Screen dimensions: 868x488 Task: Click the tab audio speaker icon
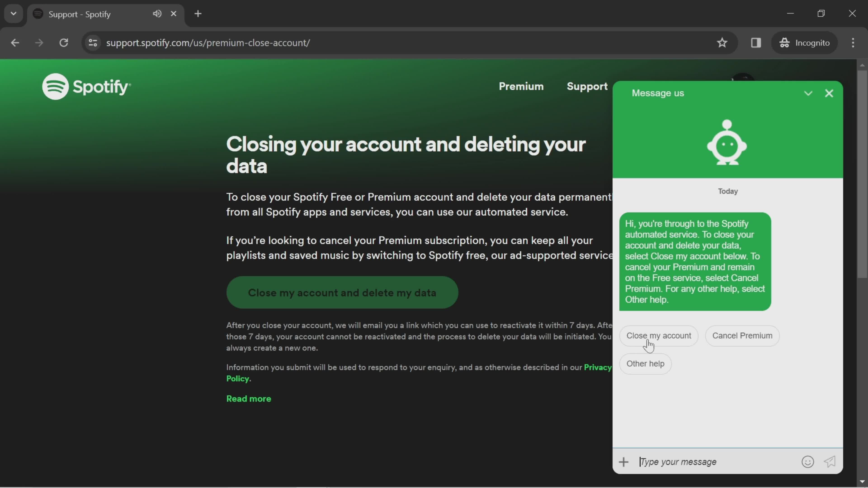coord(157,13)
